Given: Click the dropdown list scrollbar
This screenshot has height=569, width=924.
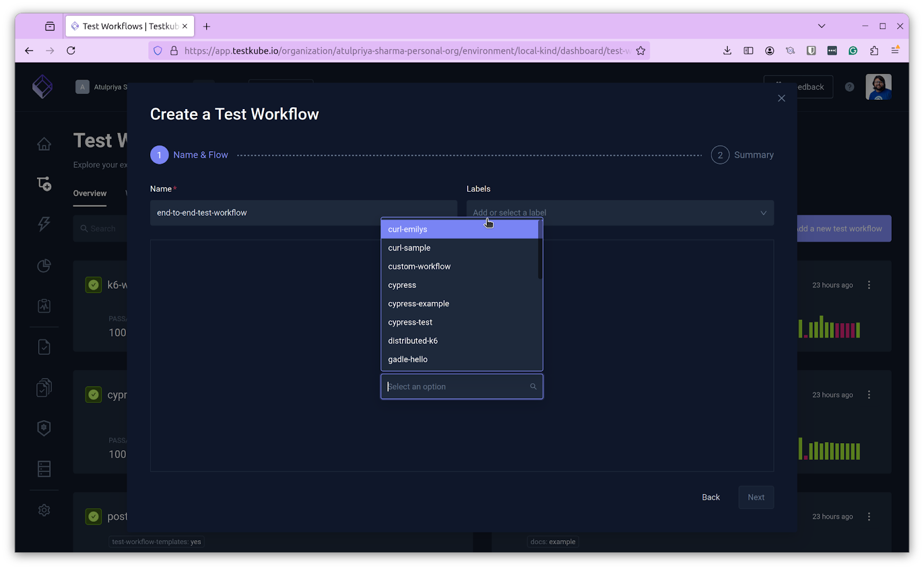Looking at the screenshot, I should pyautogui.click(x=540, y=249).
